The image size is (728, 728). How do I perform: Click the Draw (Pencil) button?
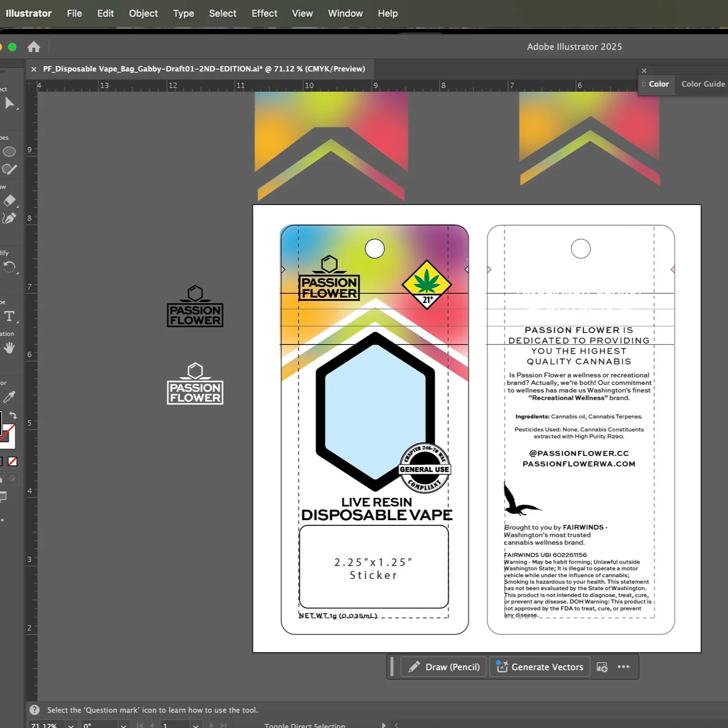click(443, 667)
